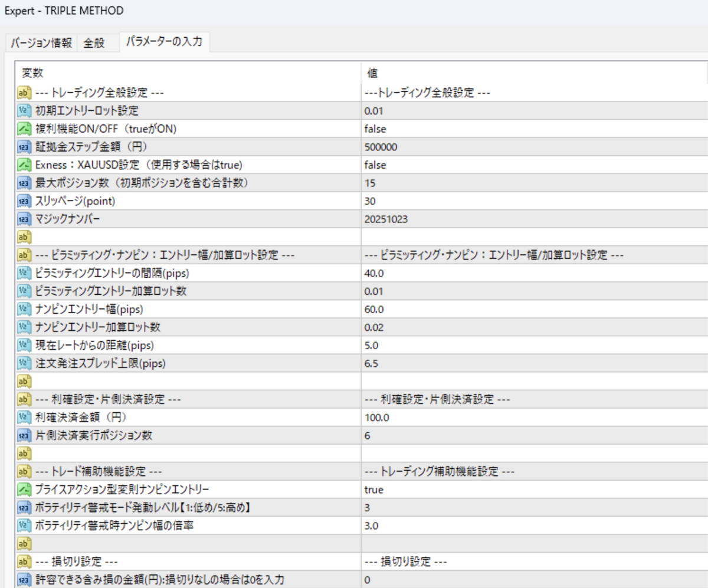Click the 123 icon beside ボラティリティ警戒モード発動レベル

(24, 507)
